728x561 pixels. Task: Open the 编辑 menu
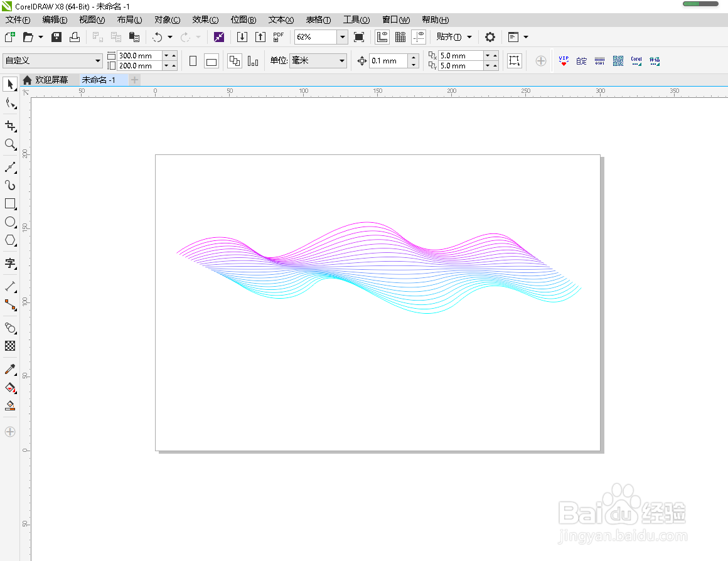coord(55,19)
